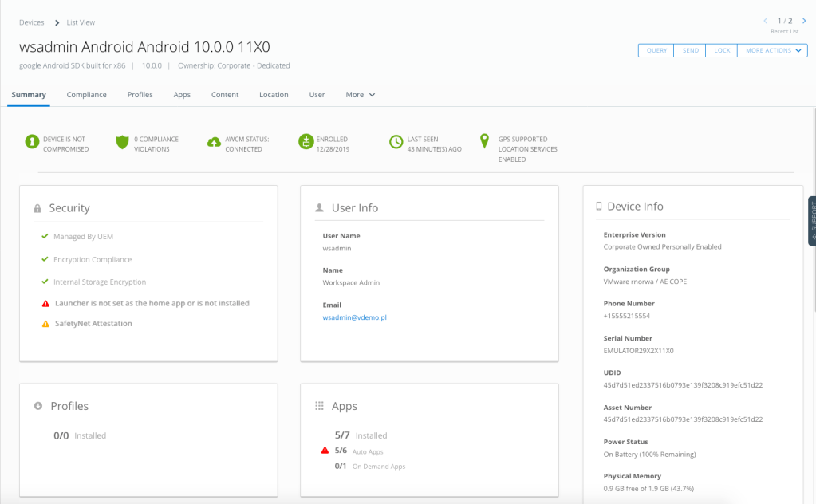The image size is (816, 504).
Task: Click the red launcher warning triangle icon
Action: click(x=45, y=304)
